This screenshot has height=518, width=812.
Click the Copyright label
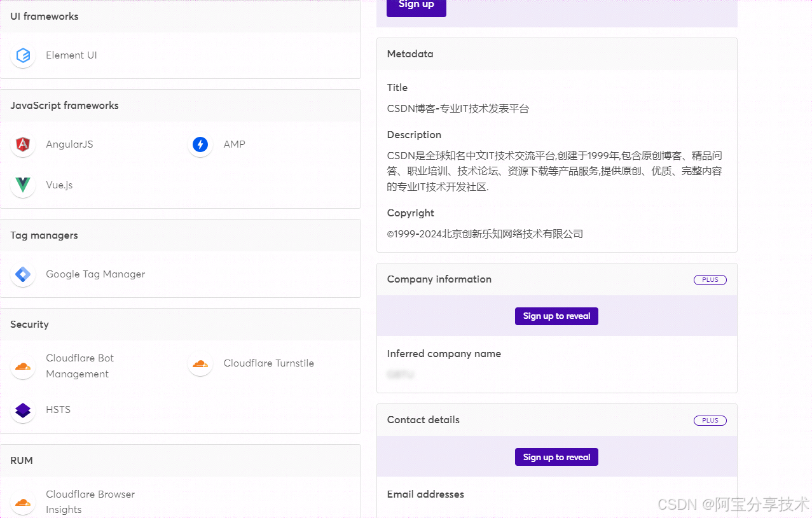coord(411,213)
